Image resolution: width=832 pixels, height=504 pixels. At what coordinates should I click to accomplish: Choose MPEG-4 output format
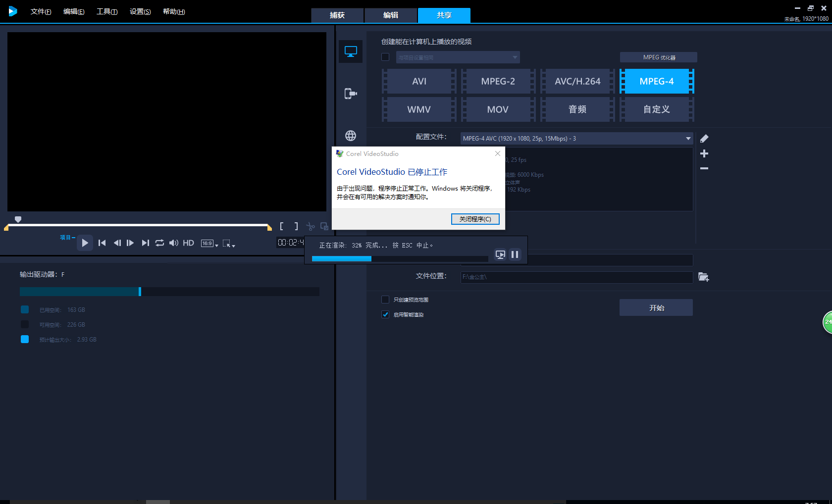657,81
